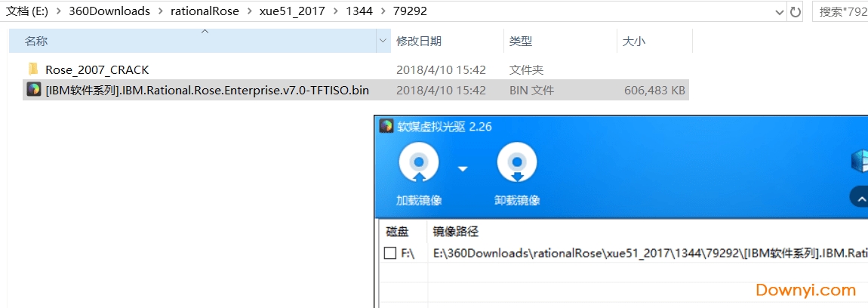Click the 卸载镜像 unmount image disc icon
The image size is (868, 308).
point(517,162)
